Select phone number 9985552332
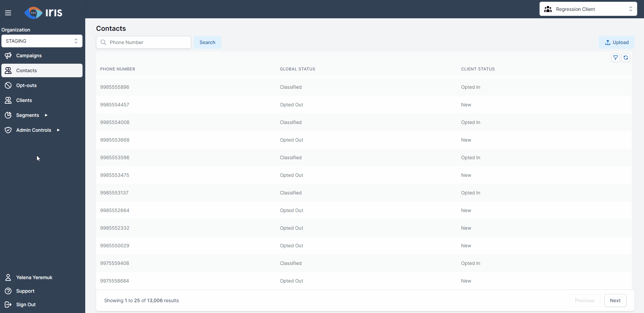 [x=115, y=228]
